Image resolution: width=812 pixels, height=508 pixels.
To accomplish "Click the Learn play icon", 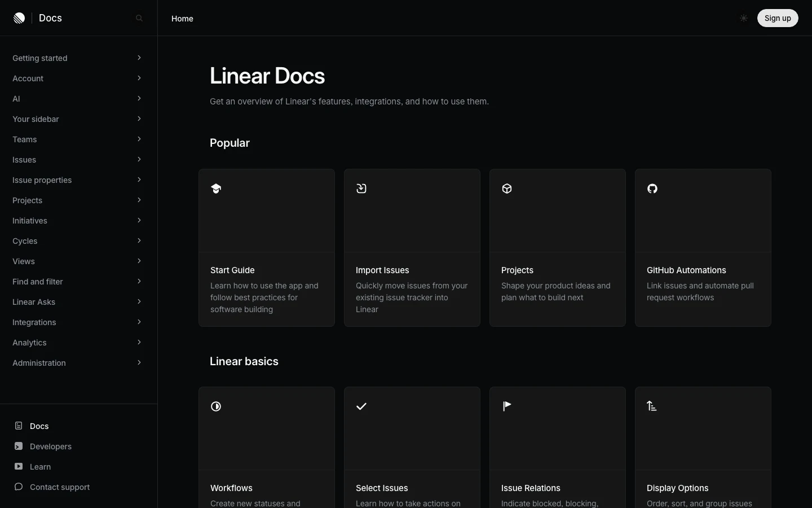I will 19,466.
